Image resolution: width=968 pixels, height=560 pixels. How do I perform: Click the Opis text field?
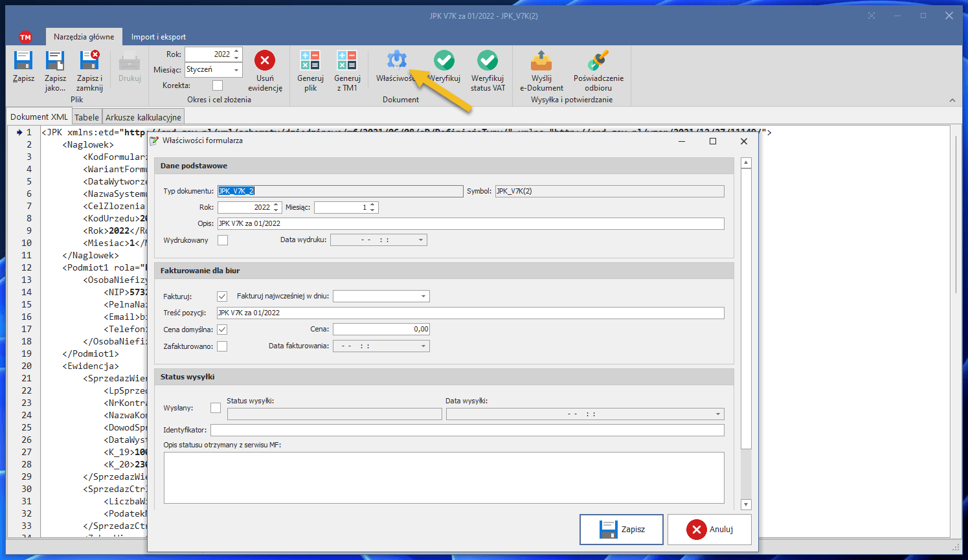[x=470, y=223]
